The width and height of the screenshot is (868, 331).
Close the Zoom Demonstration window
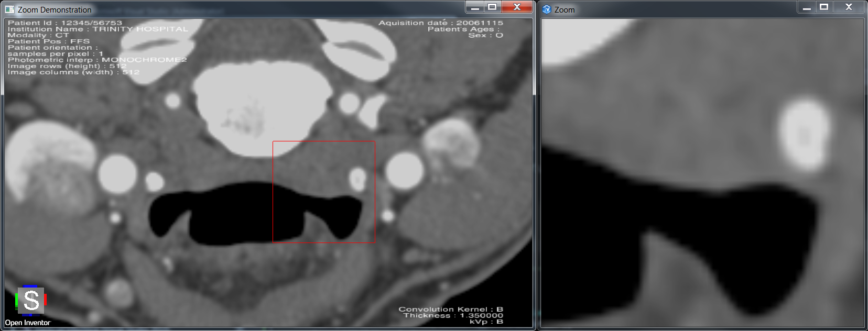click(x=517, y=7)
